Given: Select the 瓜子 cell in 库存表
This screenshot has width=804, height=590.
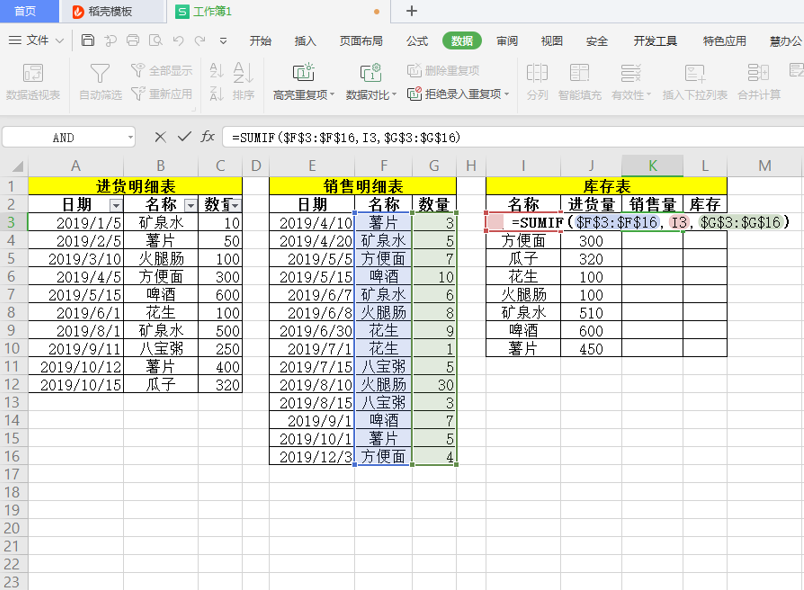Looking at the screenshot, I should tap(524, 259).
